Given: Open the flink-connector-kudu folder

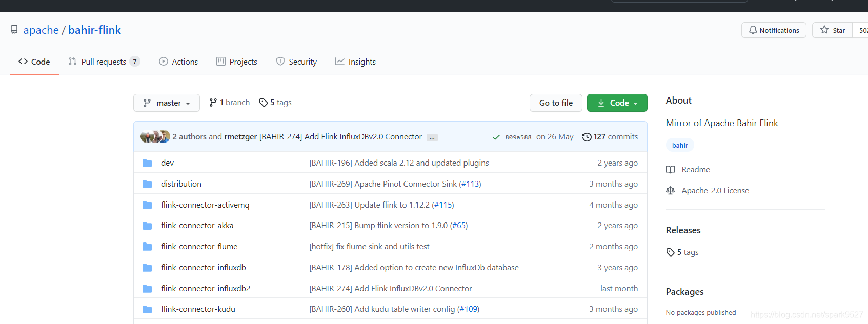Looking at the screenshot, I should [x=198, y=309].
